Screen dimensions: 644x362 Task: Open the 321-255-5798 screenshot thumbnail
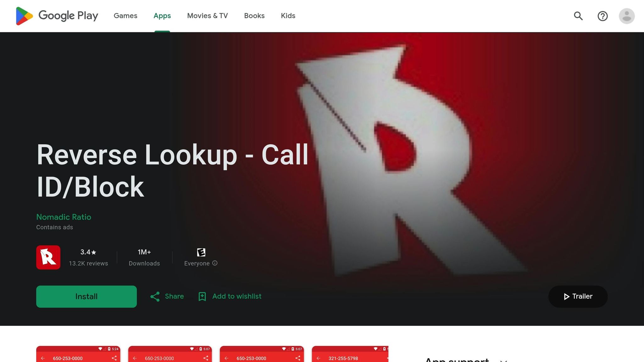point(350,354)
